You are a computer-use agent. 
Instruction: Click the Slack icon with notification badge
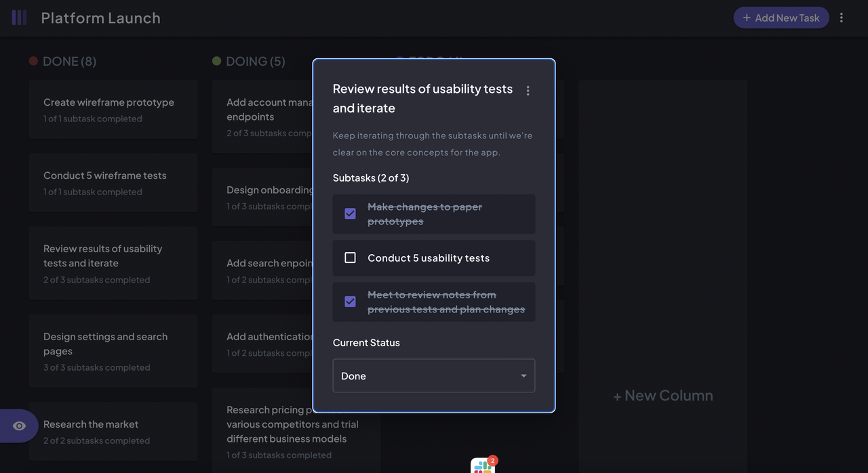pyautogui.click(x=484, y=465)
